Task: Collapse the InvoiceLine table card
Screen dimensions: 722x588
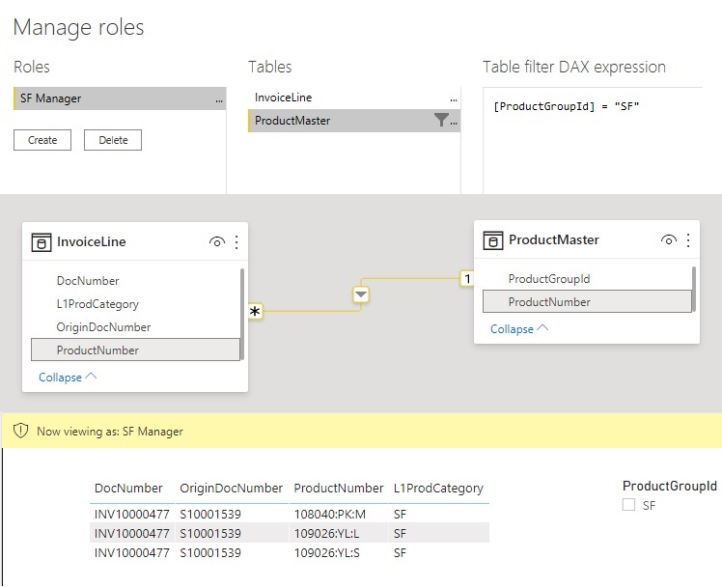Action: (68, 378)
